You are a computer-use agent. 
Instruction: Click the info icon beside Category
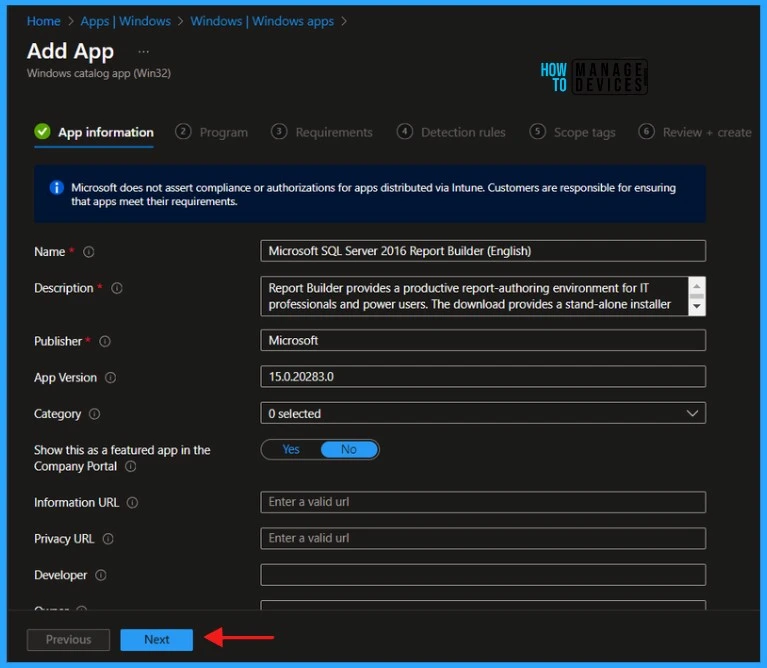click(x=94, y=414)
